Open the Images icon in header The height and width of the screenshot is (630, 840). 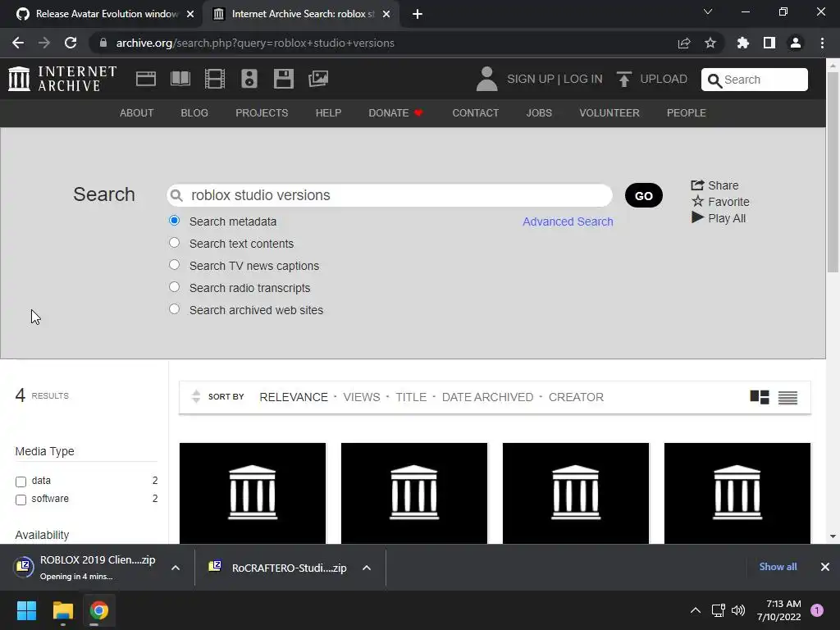click(318, 79)
